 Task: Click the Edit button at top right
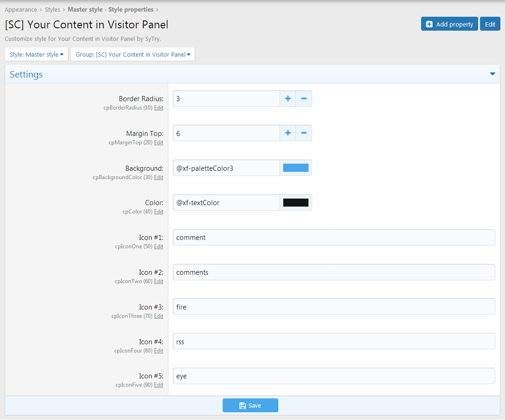[x=490, y=24]
